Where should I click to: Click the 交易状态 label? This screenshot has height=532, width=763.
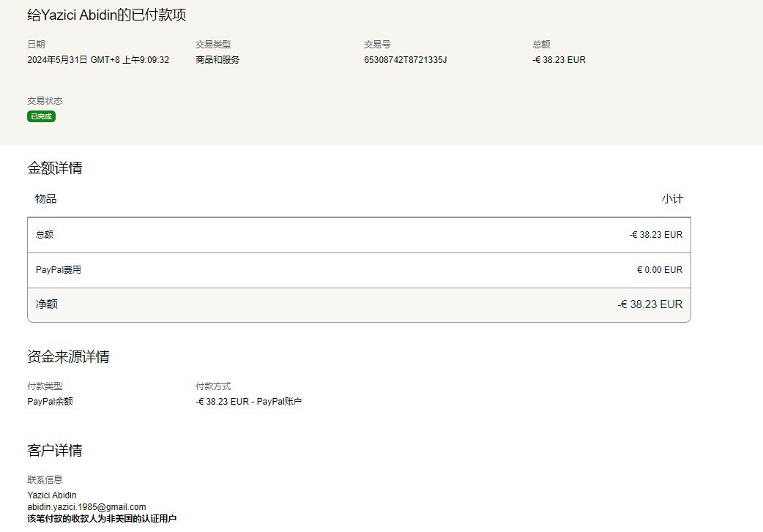tap(45, 101)
